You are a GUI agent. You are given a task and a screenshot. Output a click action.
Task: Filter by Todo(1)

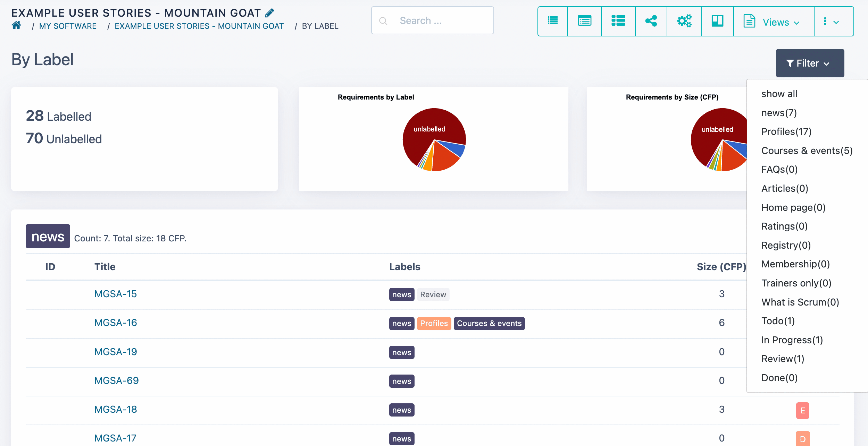click(x=778, y=321)
